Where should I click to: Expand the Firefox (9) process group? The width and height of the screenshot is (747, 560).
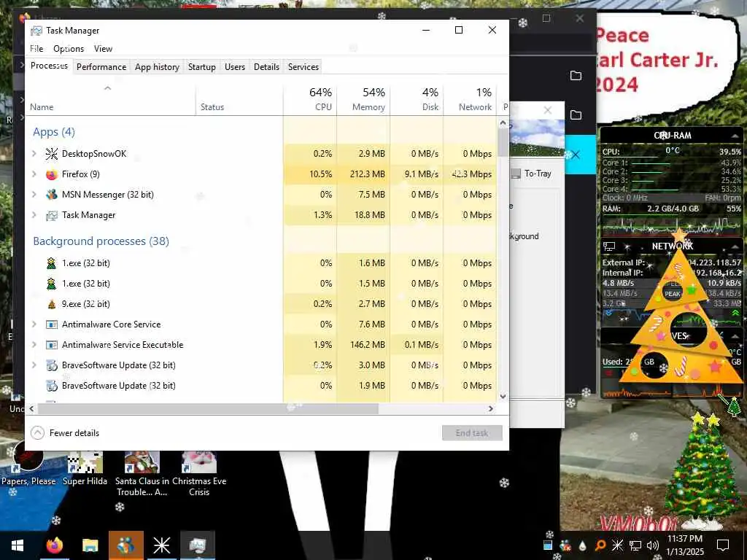pyautogui.click(x=34, y=174)
